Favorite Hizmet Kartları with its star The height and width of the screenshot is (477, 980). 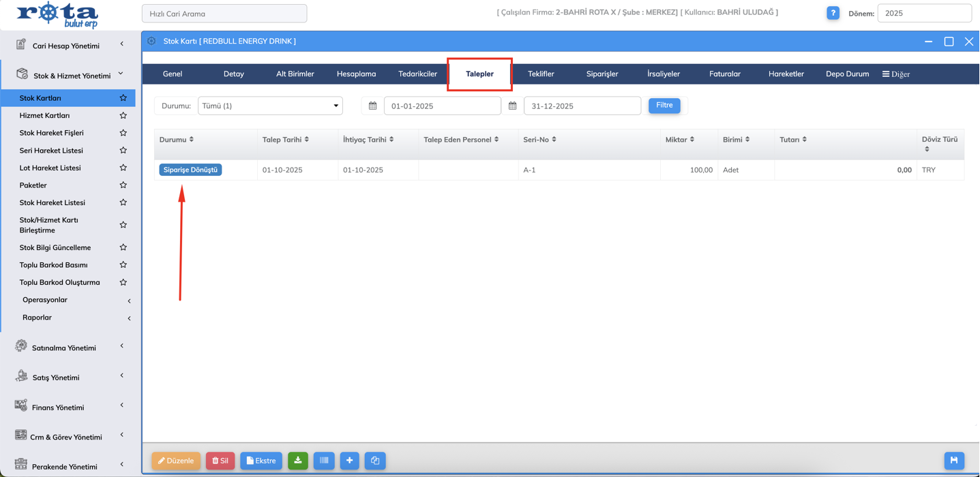point(123,116)
